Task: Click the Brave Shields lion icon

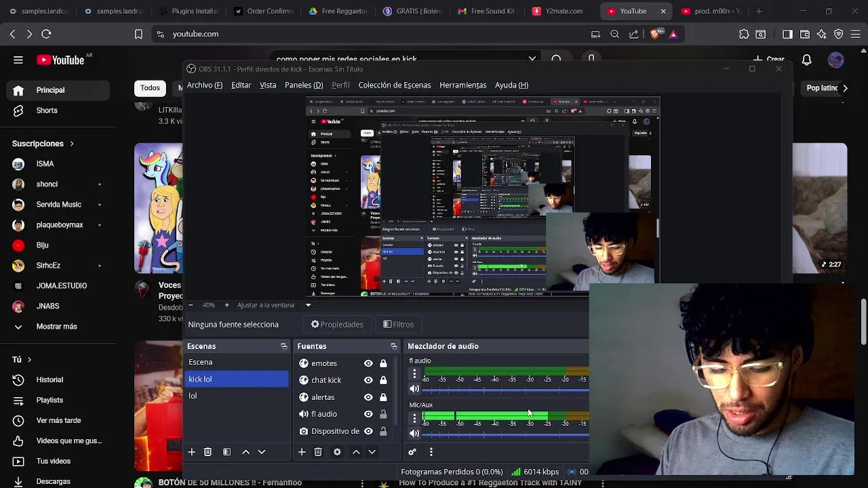Action: 655,34
